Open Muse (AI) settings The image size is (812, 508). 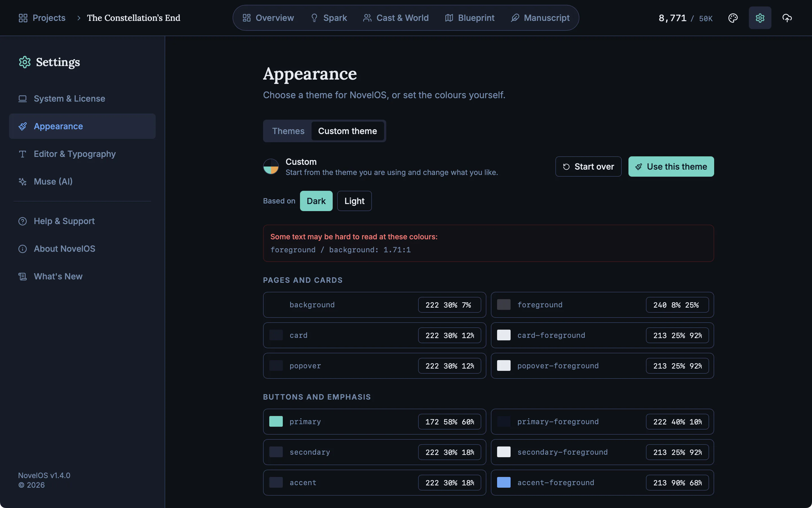tap(82, 181)
